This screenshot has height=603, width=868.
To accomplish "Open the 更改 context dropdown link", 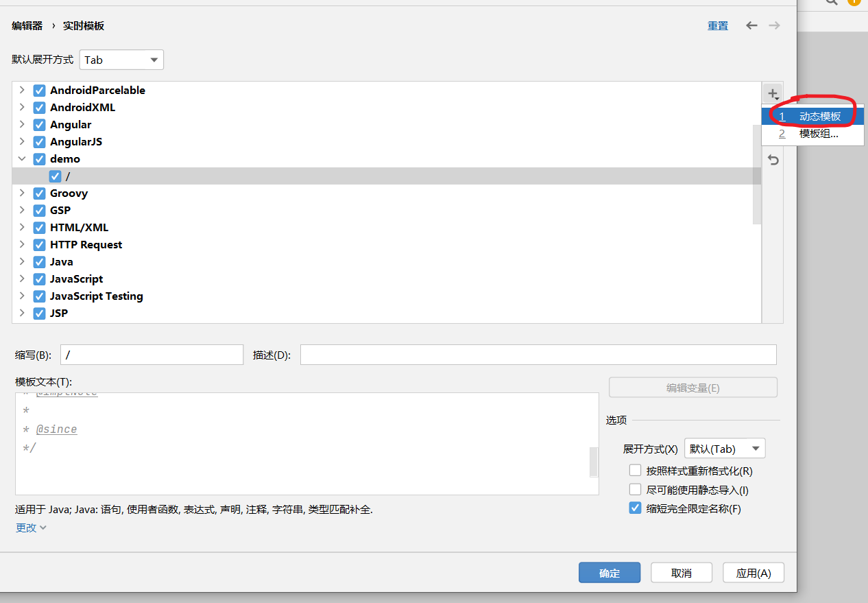I will (x=31, y=528).
